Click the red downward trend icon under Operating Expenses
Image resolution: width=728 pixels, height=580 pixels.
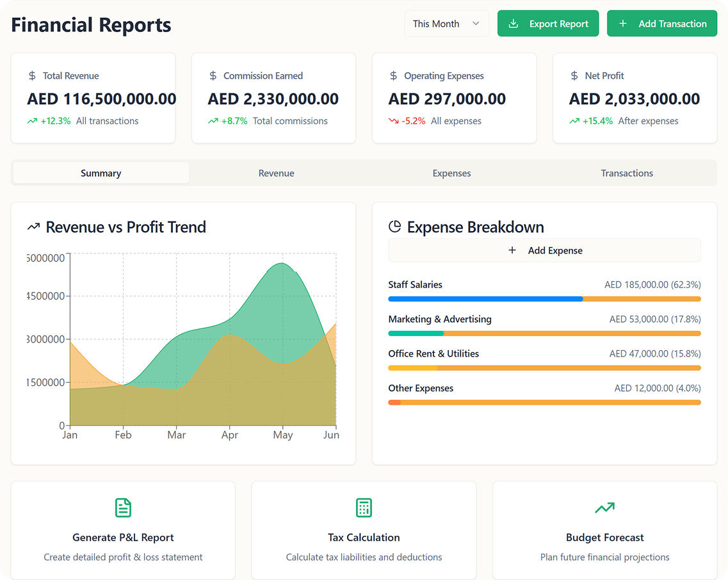(393, 121)
